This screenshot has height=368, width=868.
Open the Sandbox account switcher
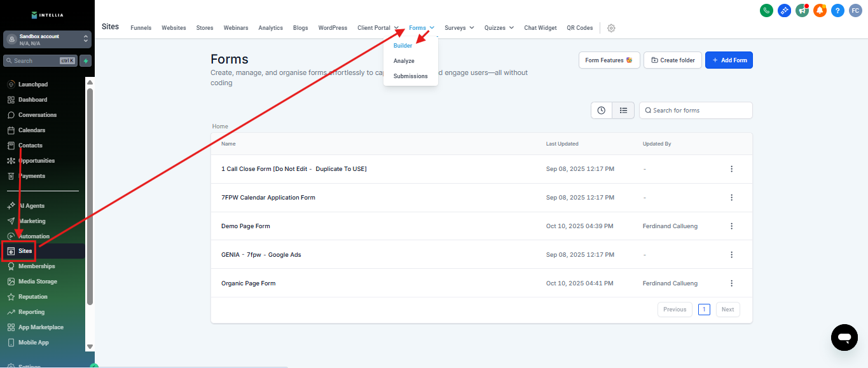(47, 39)
